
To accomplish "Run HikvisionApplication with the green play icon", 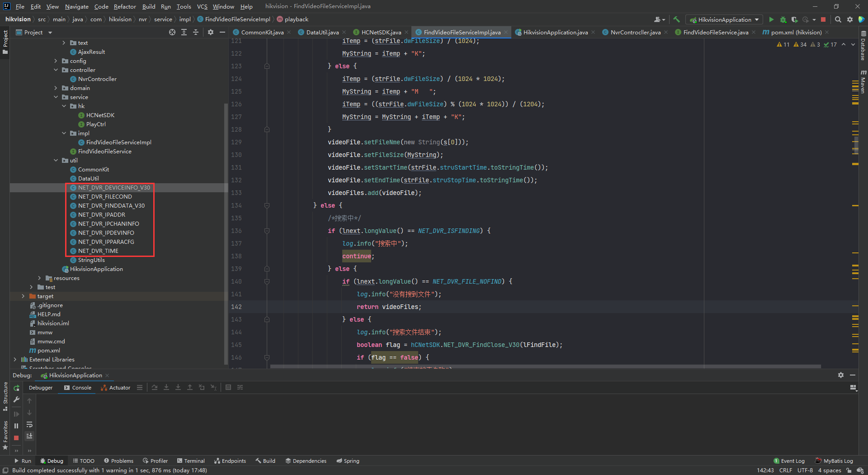I will 771,19.
